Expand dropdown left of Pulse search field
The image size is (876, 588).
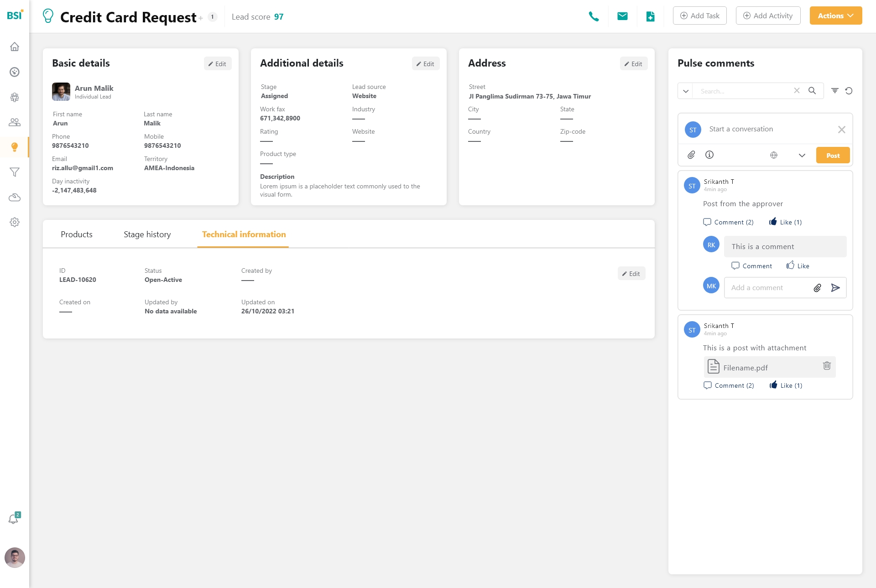[686, 91]
